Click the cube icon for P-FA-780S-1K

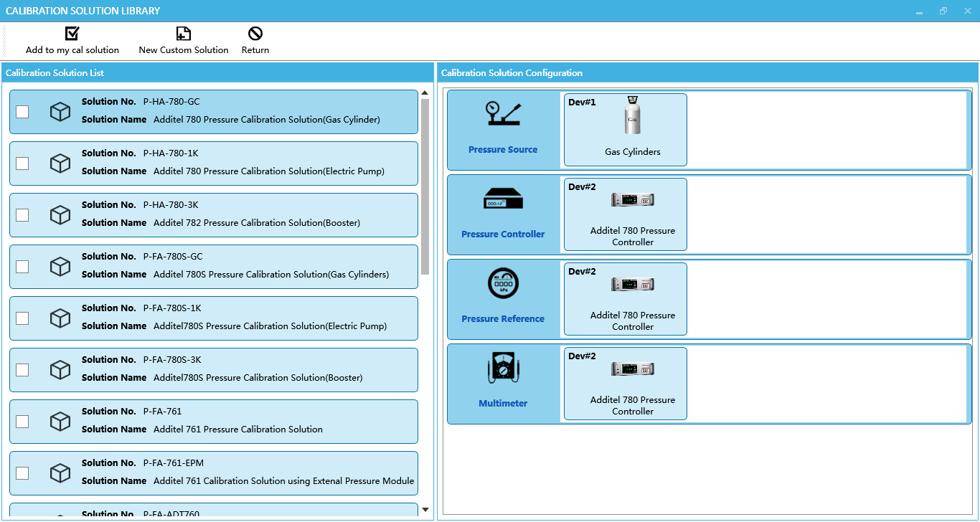[x=60, y=318]
